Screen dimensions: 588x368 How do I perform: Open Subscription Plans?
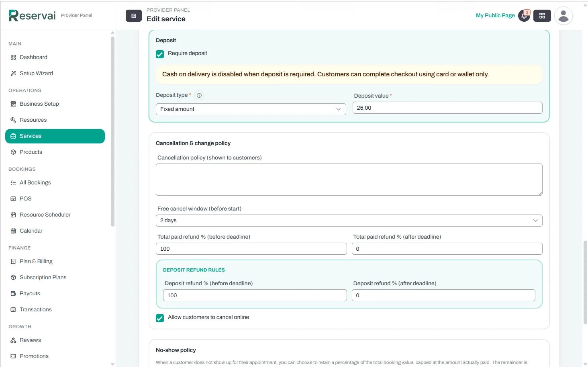click(x=55, y=278)
